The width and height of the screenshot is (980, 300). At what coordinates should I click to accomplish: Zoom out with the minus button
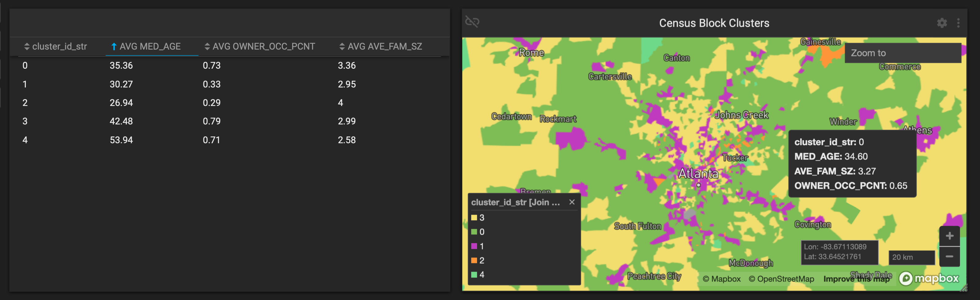tap(949, 257)
